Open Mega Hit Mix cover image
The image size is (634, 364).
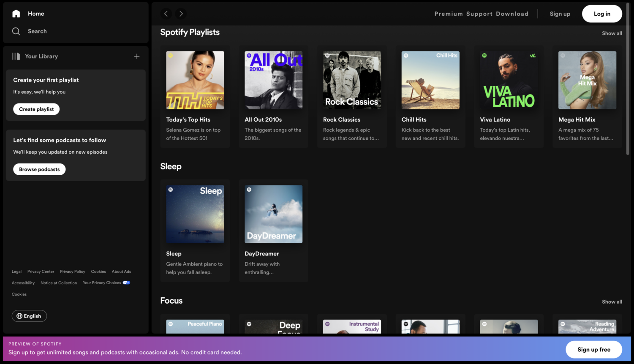[x=588, y=80]
